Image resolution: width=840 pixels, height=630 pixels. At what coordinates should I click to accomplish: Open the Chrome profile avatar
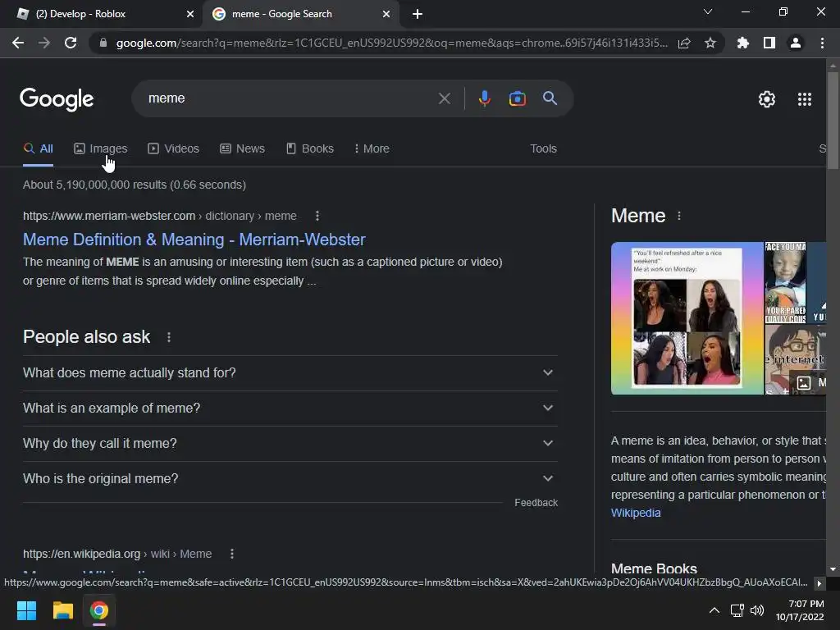tap(796, 43)
